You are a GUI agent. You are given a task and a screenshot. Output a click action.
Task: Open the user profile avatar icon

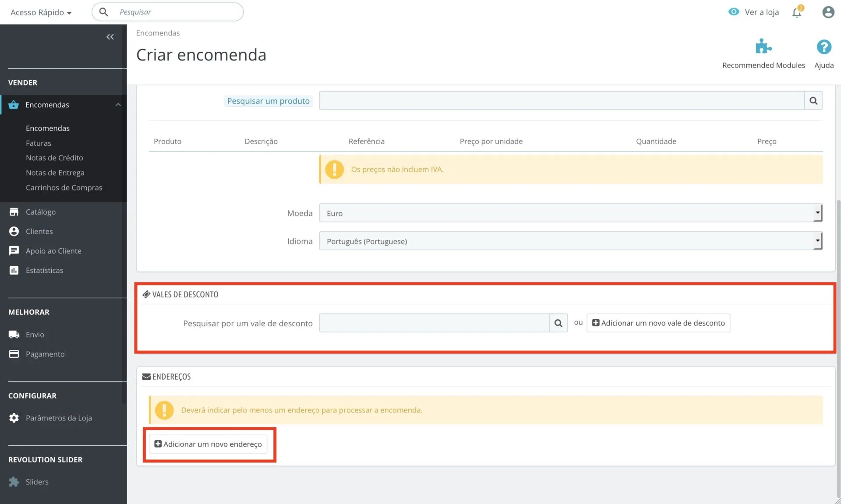[828, 12]
